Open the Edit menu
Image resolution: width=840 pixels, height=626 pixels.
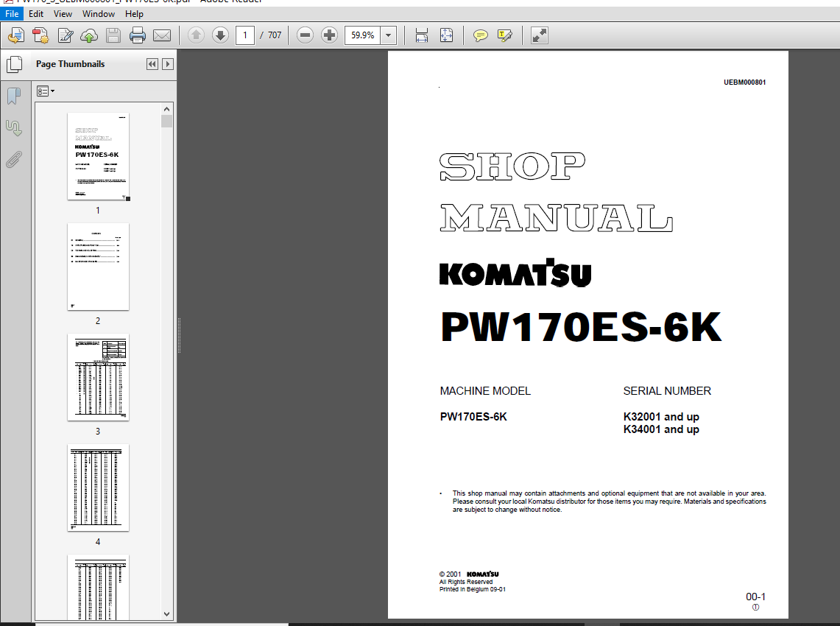(36, 14)
